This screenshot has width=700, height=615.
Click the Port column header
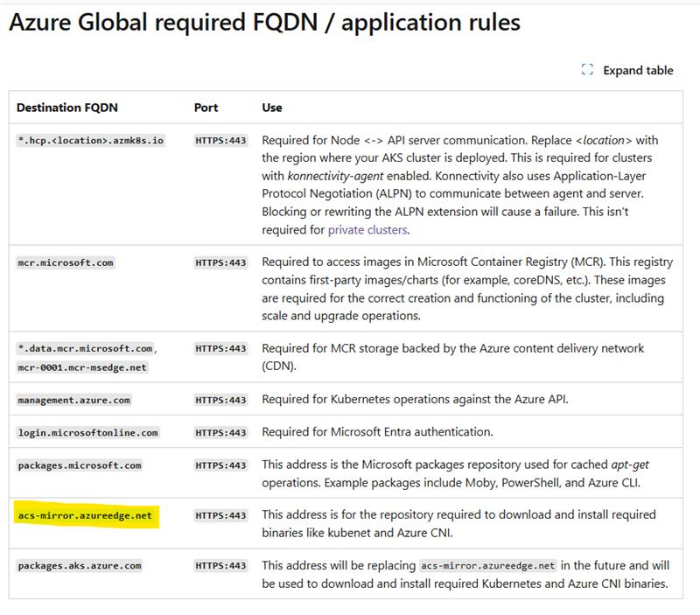pyautogui.click(x=206, y=108)
